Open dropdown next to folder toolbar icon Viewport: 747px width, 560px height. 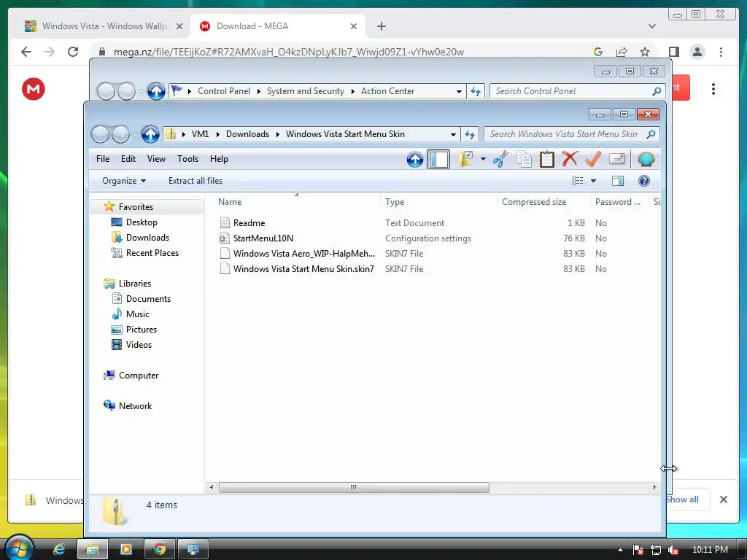click(483, 159)
